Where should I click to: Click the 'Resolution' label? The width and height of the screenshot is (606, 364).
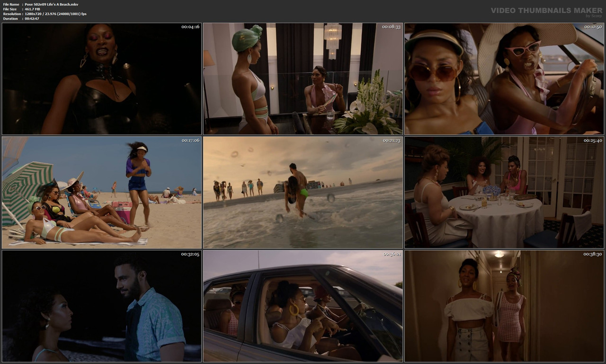pos(11,14)
